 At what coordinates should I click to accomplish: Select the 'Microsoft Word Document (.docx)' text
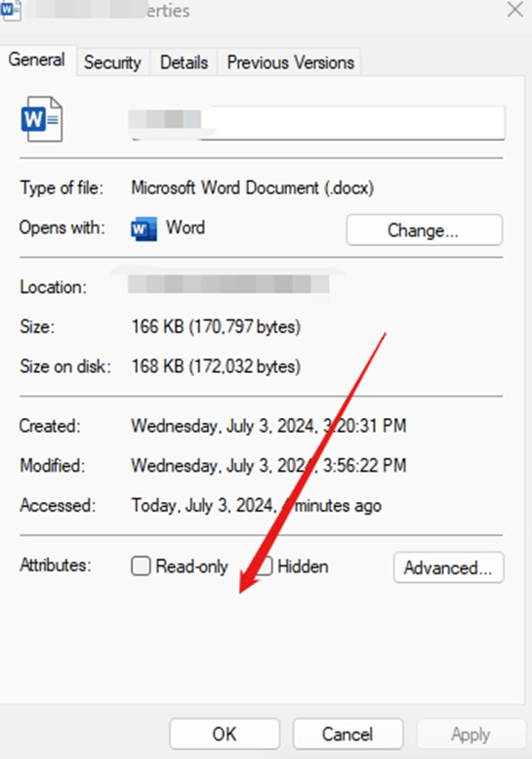tap(253, 188)
